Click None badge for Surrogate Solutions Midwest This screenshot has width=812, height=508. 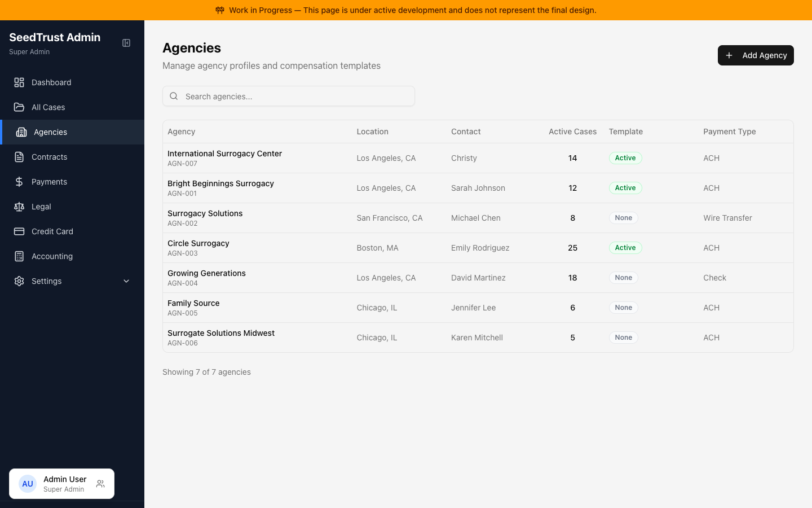tap(623, 338)
